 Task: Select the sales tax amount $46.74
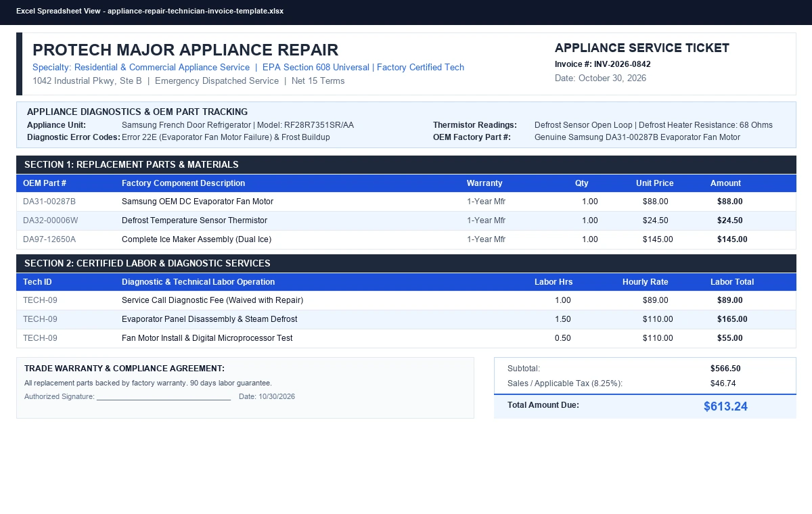[x=723, y=383]
